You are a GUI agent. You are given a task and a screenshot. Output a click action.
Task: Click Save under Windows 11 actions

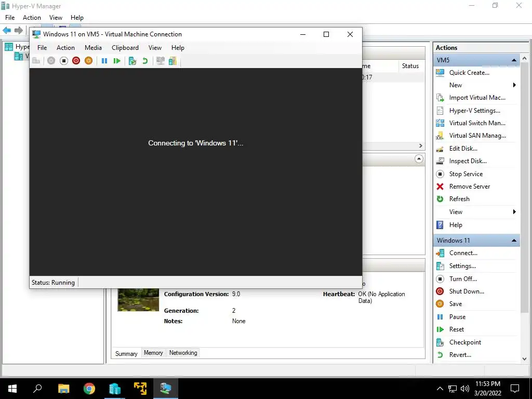click(x=455, y=304)
